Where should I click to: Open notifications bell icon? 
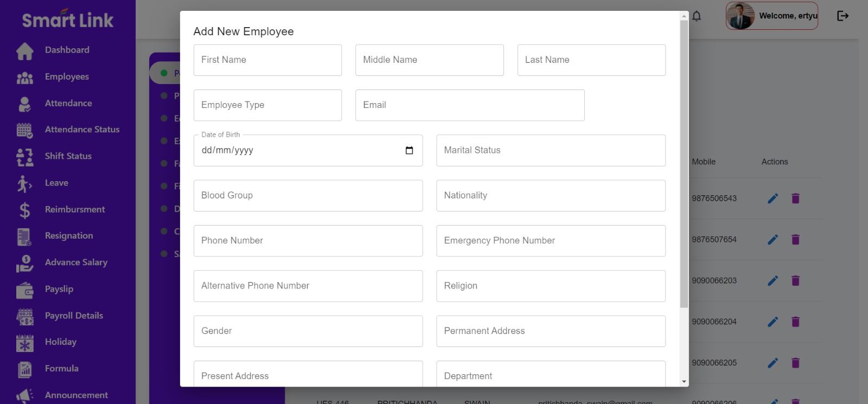(697, 16)
